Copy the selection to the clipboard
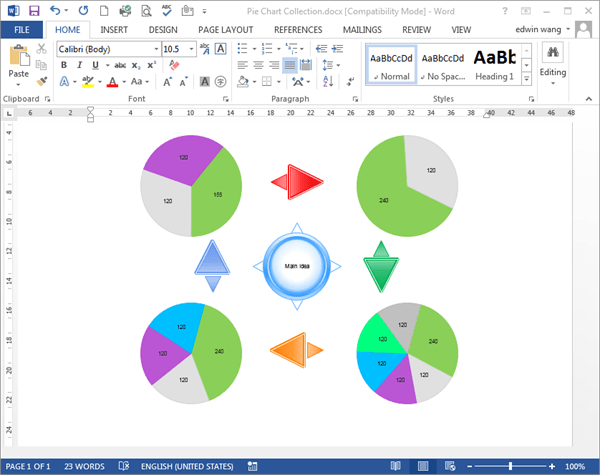 tap(41, 65)
